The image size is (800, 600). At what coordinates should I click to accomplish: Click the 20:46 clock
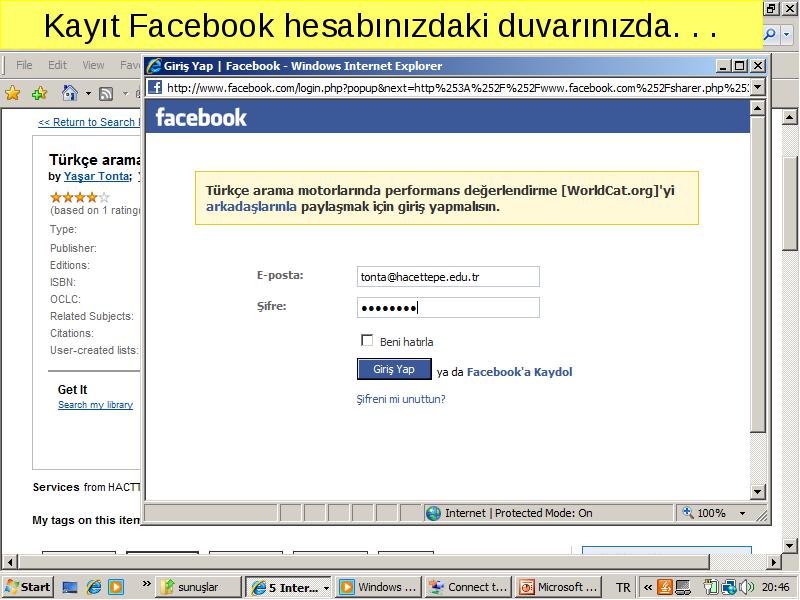coord(776,587)
